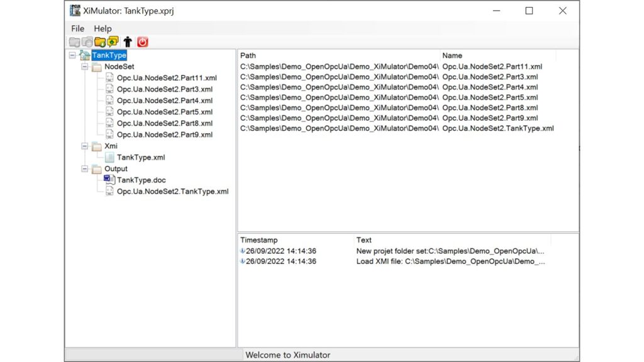Click the NodeSet folder icon in tree
Screen dimensions: 644x362
coord(97,67)
